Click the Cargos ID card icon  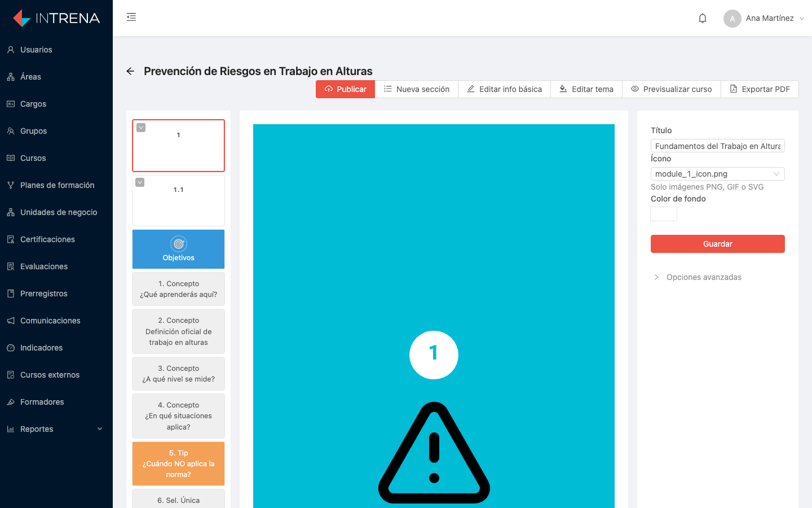11,104
